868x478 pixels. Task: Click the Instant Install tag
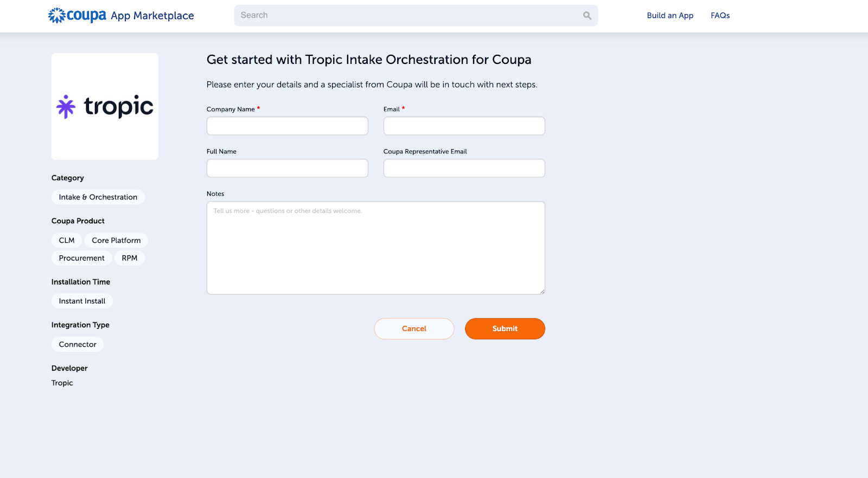tap(82, 301)
